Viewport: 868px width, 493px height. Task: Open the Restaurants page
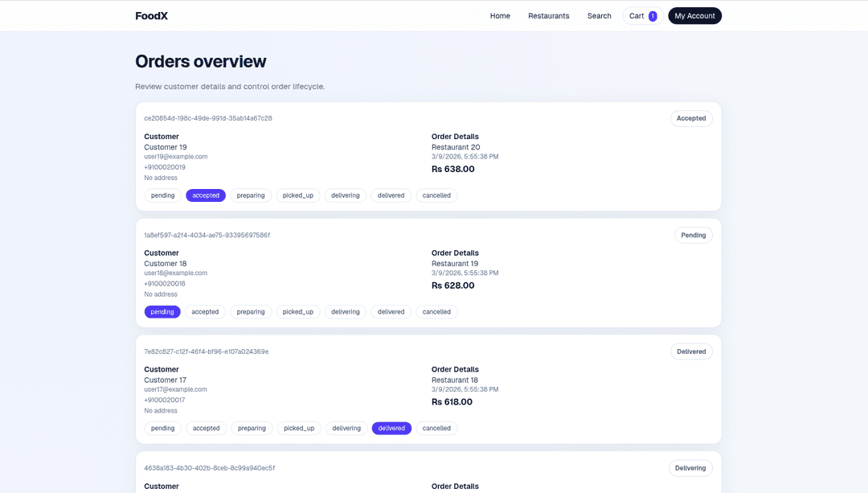coord(548,15)
